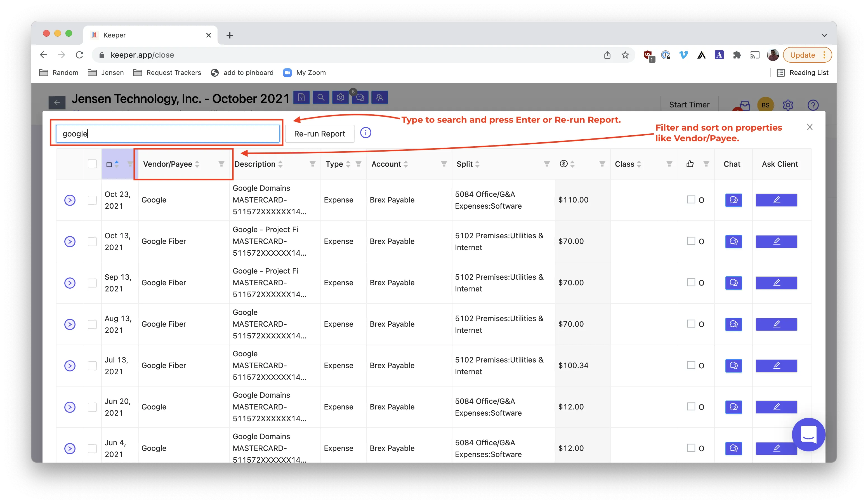Check approval box for $110.00 transaction
The height and width of the screenshot is (504, 868).
(691, 199)
